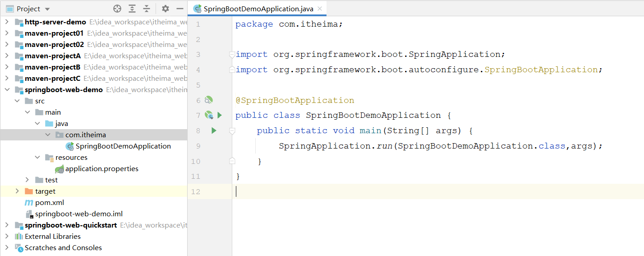Click the Spring bean gutter icon on line 6
Viewport: 644px width, 256px height.
click(208, 100)
